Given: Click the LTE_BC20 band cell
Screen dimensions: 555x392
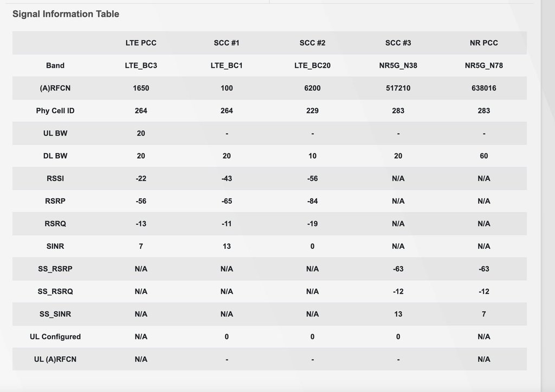Looking at the screenshot, I should pos(312,66).
